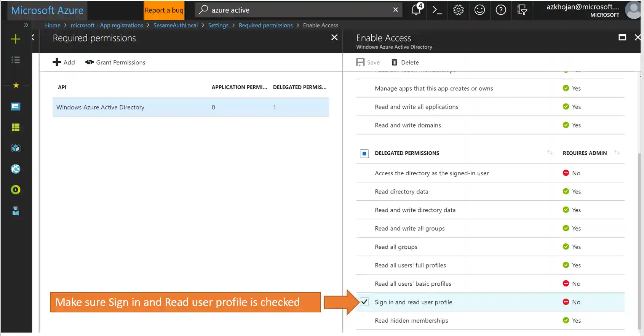This screenshot has height=336, width=644.
Task: Select the Windows Azure Active Directory row
Action: click(x=191, y=107)
